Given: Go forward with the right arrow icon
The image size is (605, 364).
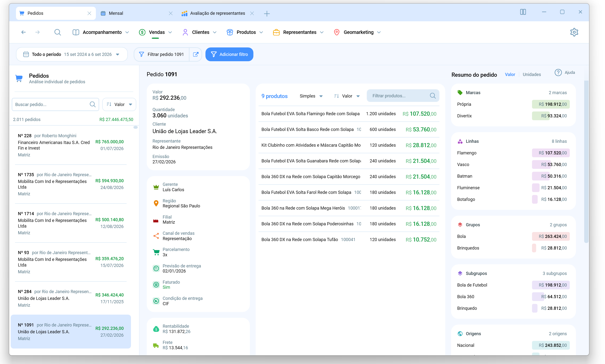Looking at the screenshot, I should [x=38, y=32].
